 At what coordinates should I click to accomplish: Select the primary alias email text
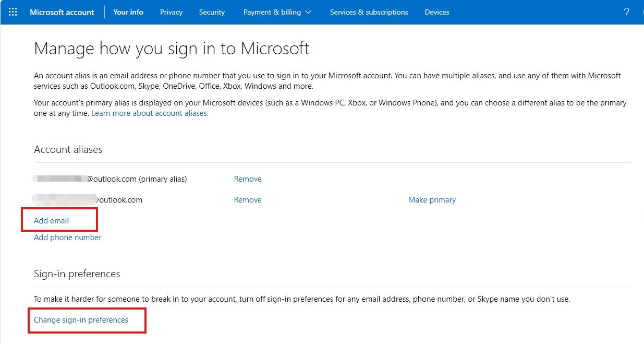(x=110, y=179)
